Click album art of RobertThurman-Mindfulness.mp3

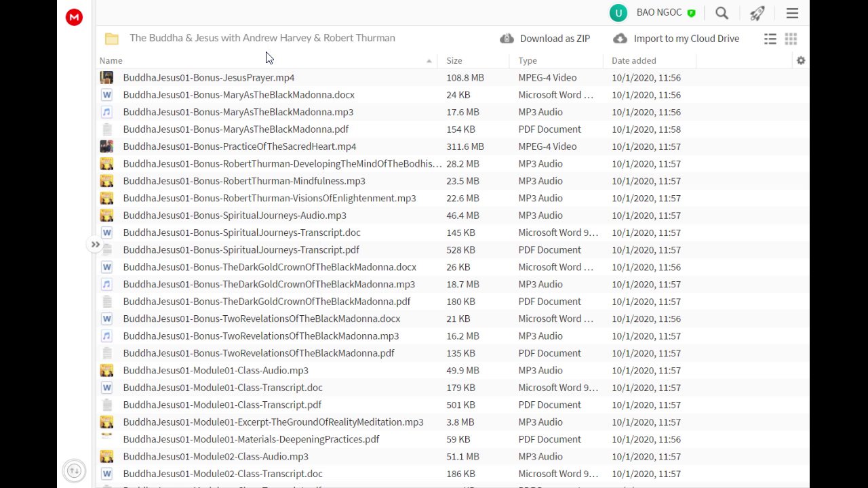(x=106, y=181)
